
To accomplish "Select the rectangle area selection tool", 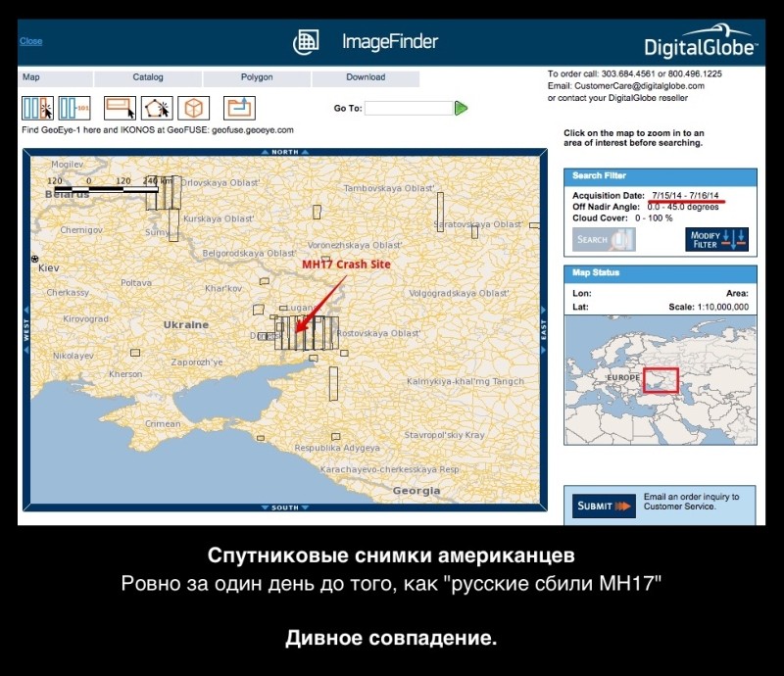I will tap(119, 108).
